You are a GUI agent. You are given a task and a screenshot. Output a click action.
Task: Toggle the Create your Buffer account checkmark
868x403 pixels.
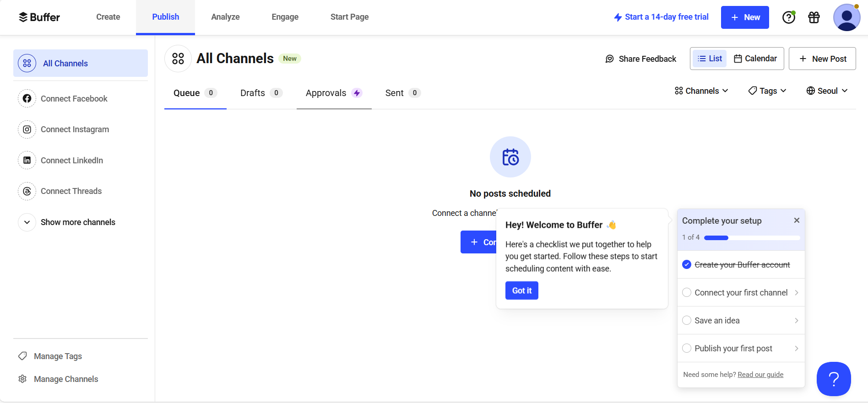687,264
